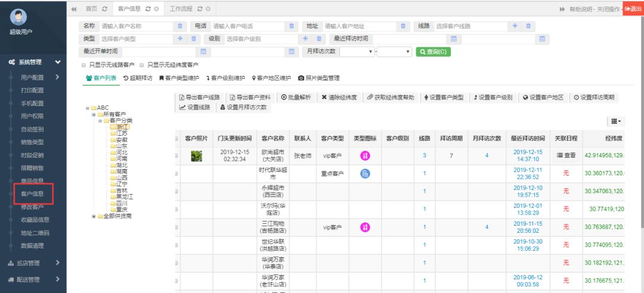644x293 pixels.
Task: Tick the 只显示无经纬度客户 checkbox
Action: pyautogui.click(x=142, y=65)
